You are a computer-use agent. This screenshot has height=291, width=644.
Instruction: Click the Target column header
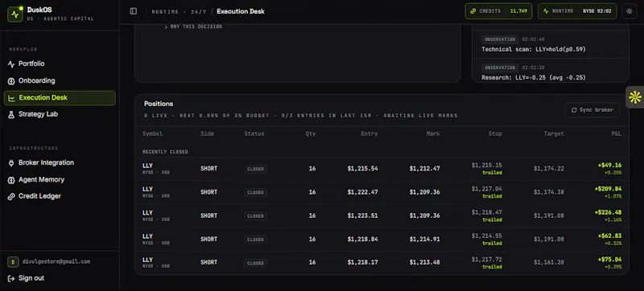(x=554, y=134)
